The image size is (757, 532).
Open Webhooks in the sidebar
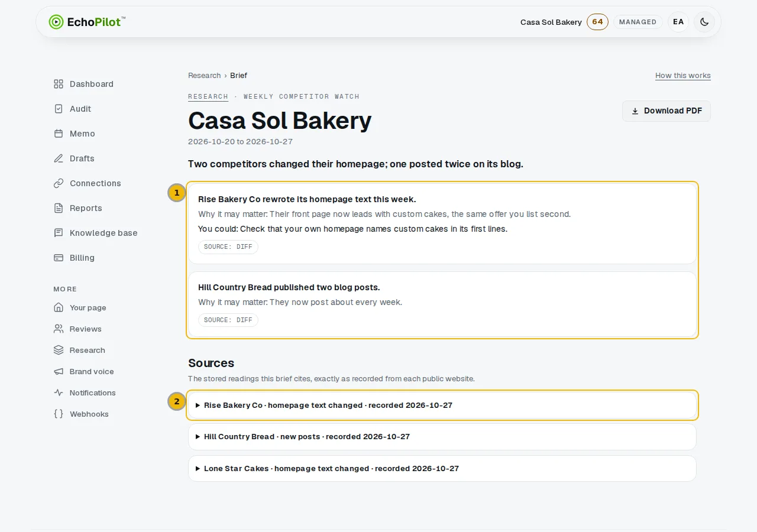click(89, 414)
